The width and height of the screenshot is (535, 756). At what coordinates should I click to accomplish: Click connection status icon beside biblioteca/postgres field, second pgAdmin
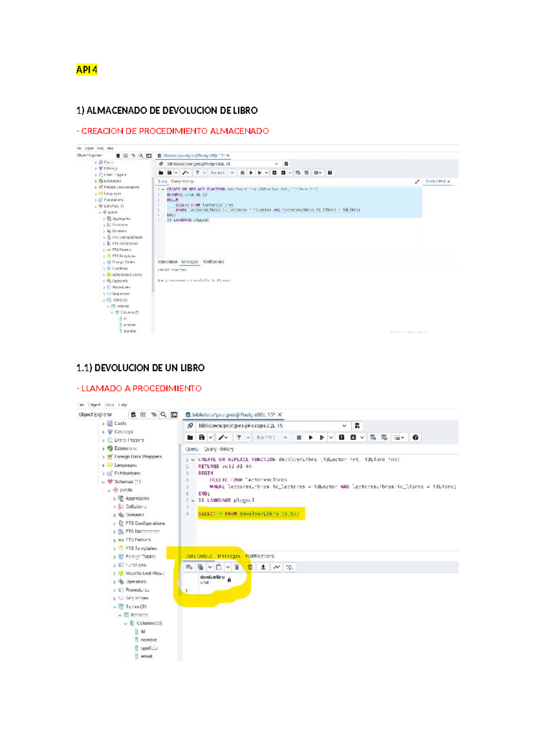pos(190,426)
